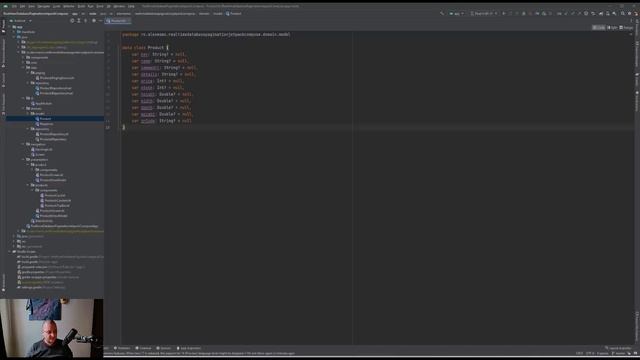Open the Edit menu
The image size is (640, 360).
point(22,6)
